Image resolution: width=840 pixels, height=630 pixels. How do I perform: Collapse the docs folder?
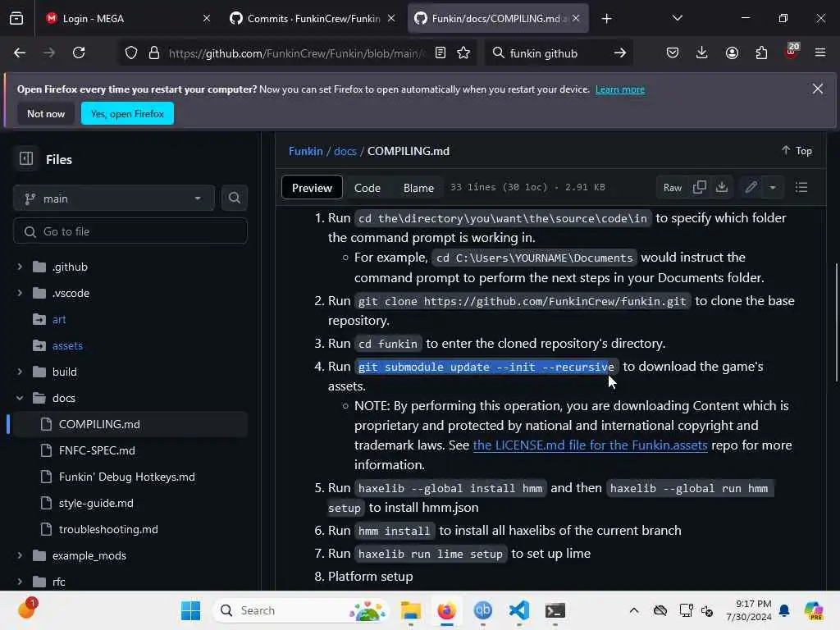pos(20,398)
